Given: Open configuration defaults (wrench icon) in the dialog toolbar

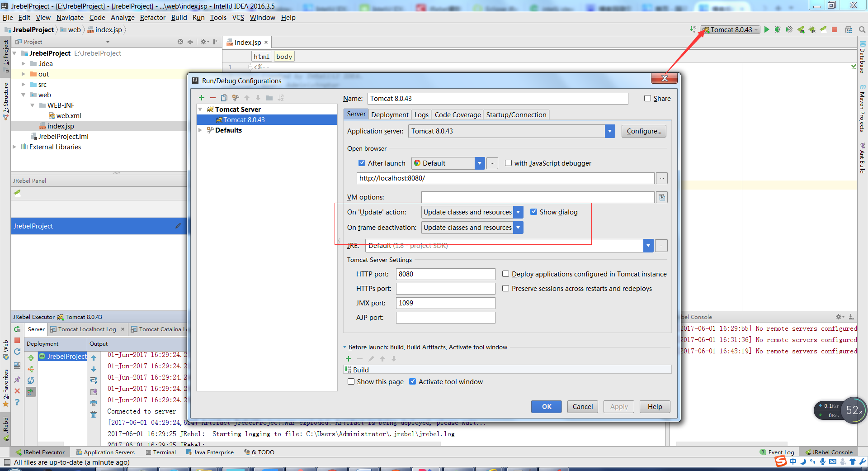Looking at the screenshot, I should coord(236,98).
